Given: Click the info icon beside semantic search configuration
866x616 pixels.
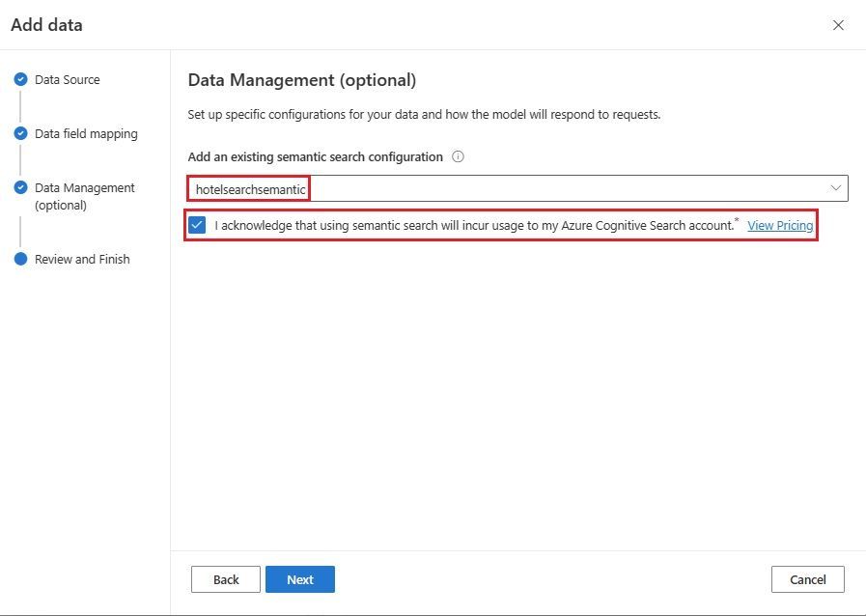Looking at the screenshot, I should pyautogui.click(x=459, y=156).
